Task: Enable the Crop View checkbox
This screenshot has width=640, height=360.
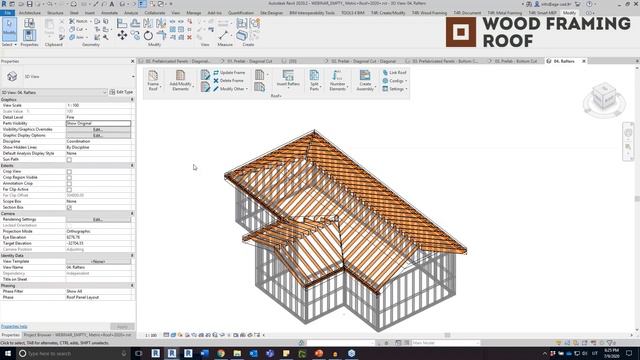Action: pos(69,171)
